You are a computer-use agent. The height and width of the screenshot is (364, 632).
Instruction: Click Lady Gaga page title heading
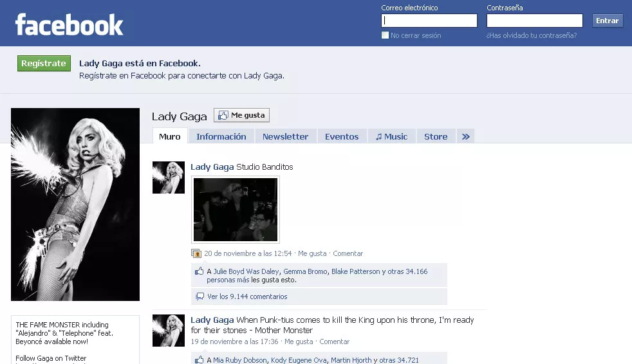(x=180, y=116)
